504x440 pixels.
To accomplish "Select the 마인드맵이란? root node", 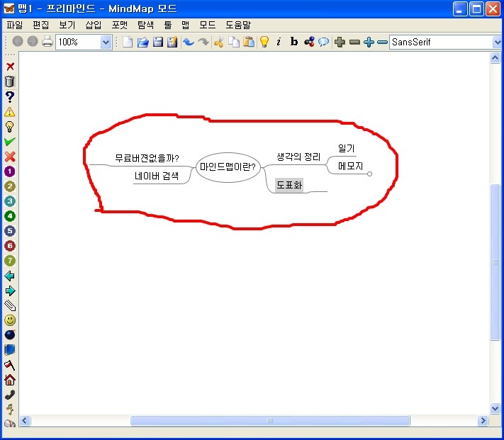I will point(228,167).
